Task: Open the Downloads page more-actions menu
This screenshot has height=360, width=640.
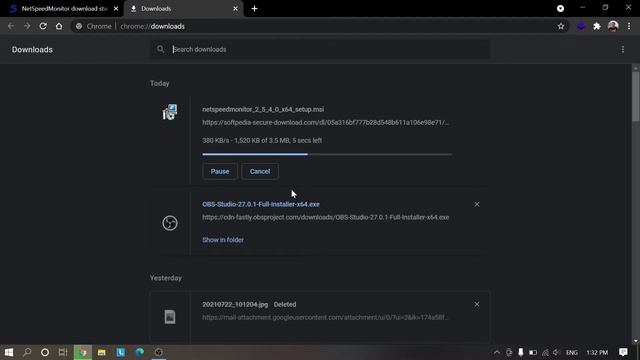Action: [x=623, y=49]
